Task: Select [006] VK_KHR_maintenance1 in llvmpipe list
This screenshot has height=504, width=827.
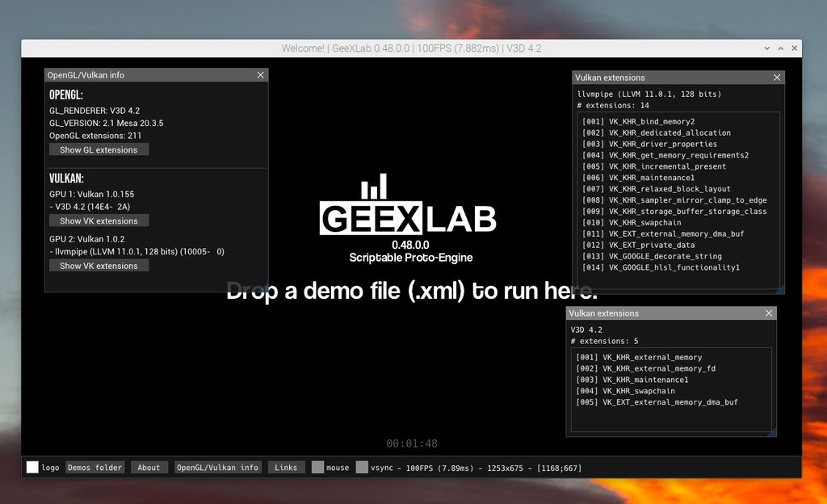Action: coord(638,178)
